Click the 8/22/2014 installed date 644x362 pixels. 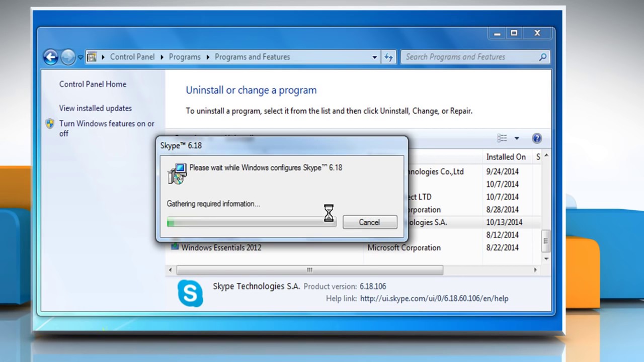pos(503,247)
